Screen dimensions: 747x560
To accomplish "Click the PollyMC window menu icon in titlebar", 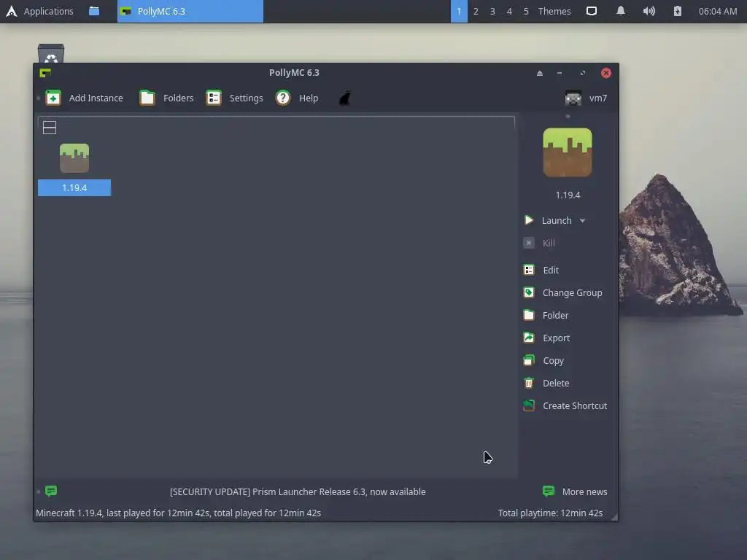I will [45, 73].
